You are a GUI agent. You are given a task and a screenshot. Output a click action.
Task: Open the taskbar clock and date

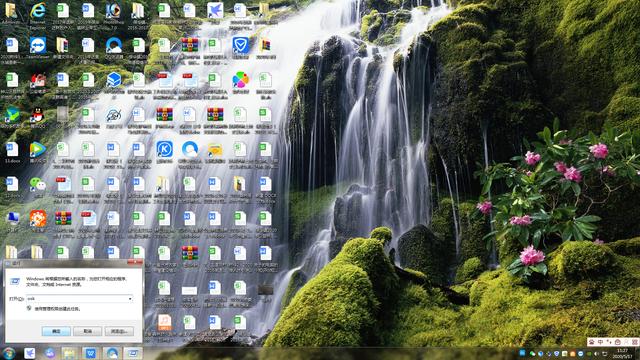click(623, 353)
